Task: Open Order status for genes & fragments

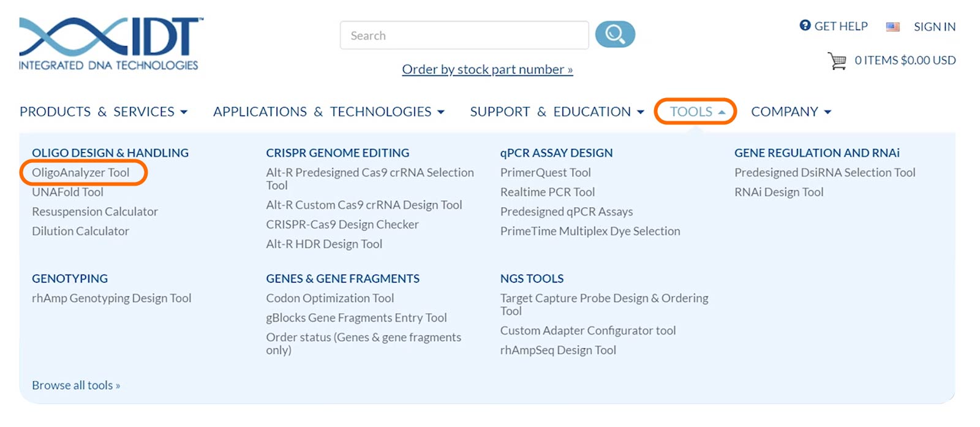Action: tap(363, 343)
